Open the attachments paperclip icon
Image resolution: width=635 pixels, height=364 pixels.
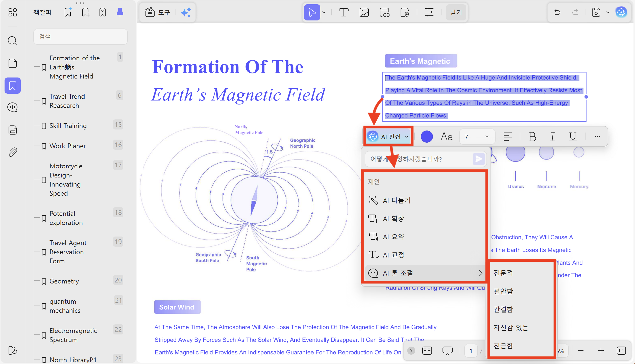coord(13,152)
